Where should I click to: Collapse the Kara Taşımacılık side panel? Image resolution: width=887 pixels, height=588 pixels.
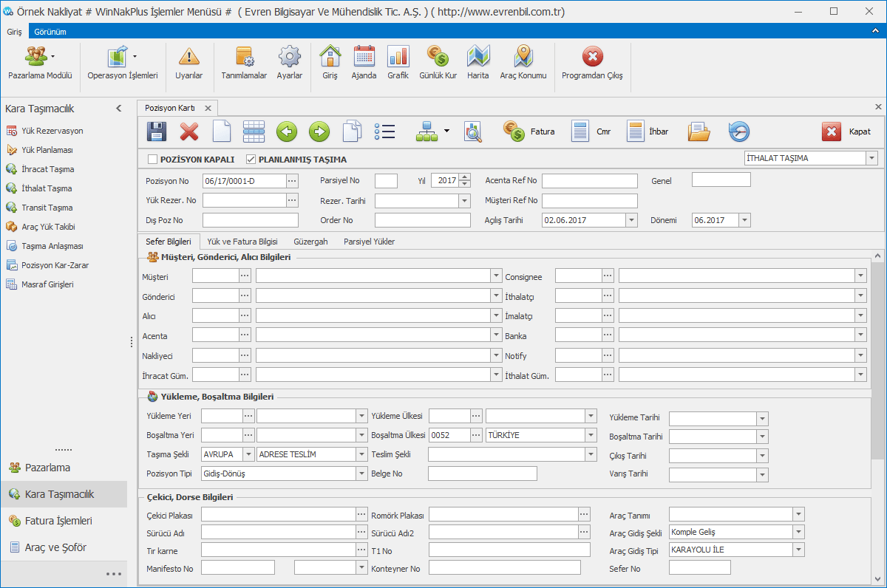(119, 109)
